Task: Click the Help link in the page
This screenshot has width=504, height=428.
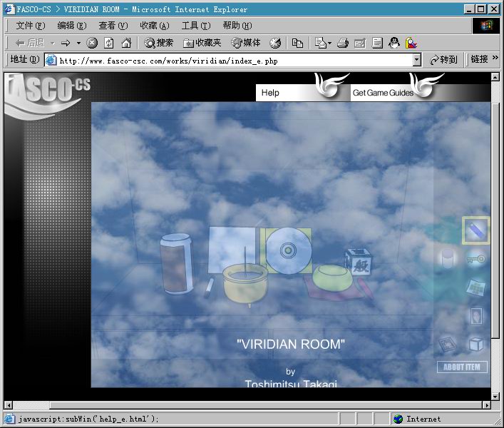Action: pyautogui.click(x=270, y=93)
